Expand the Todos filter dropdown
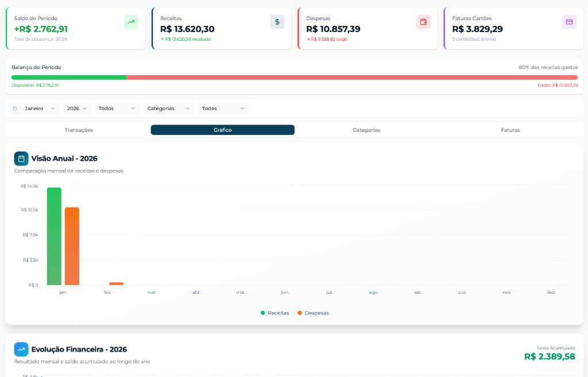 coord(117,108)
